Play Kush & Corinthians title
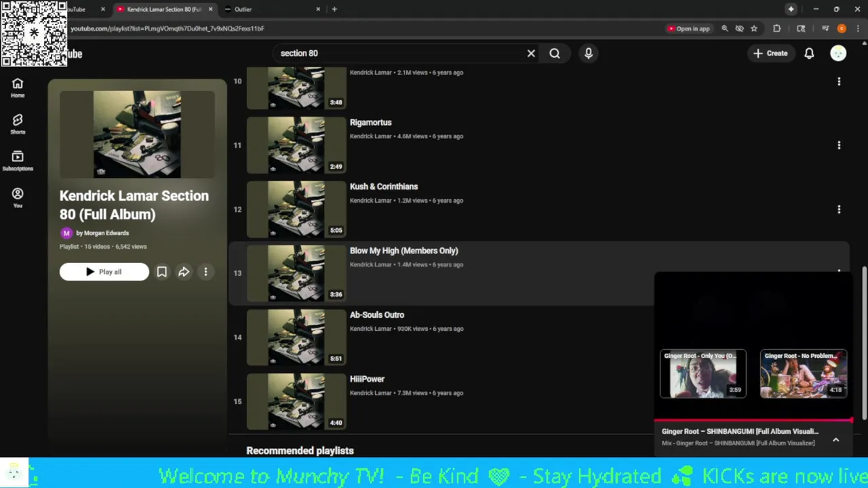The width and height of the screenshot is (868, 488). click(384, 186)
